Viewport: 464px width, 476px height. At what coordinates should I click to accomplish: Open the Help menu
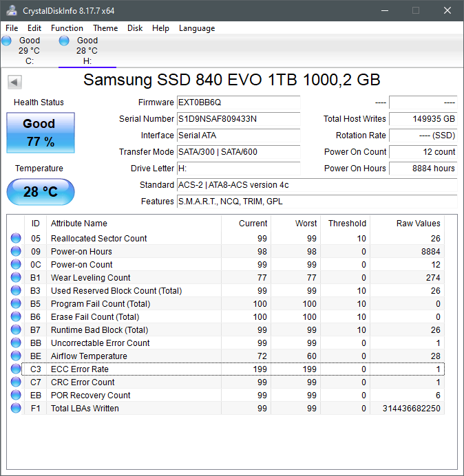click(160, 28)
